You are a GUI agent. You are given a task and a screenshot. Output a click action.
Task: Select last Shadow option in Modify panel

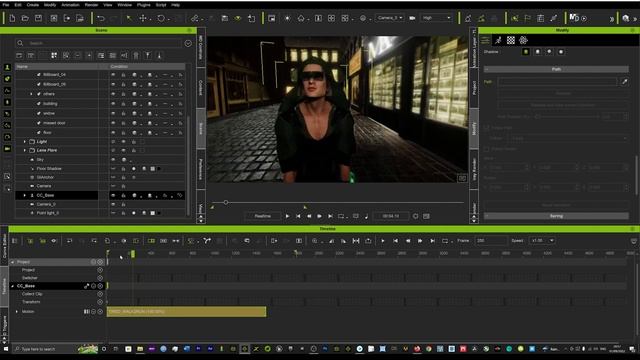pos(561,52)
